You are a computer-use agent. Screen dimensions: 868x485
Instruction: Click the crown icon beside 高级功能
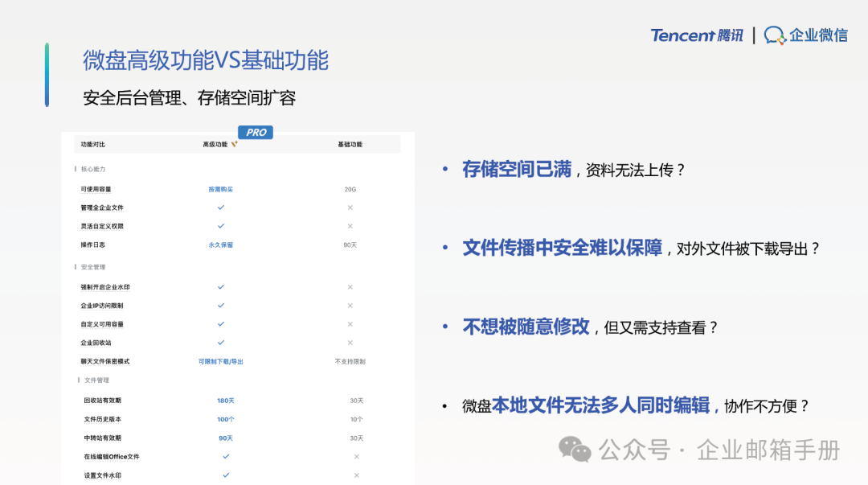(x=234, y=144)
